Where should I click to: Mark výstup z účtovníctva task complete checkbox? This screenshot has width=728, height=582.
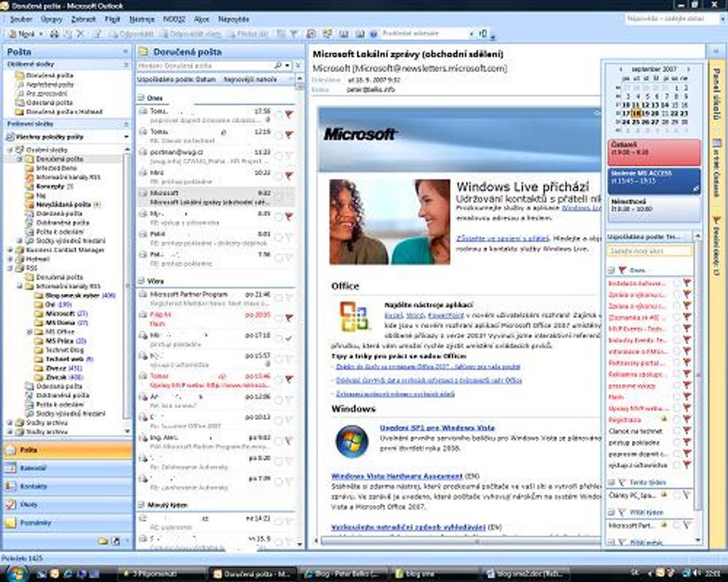(677, 464)
